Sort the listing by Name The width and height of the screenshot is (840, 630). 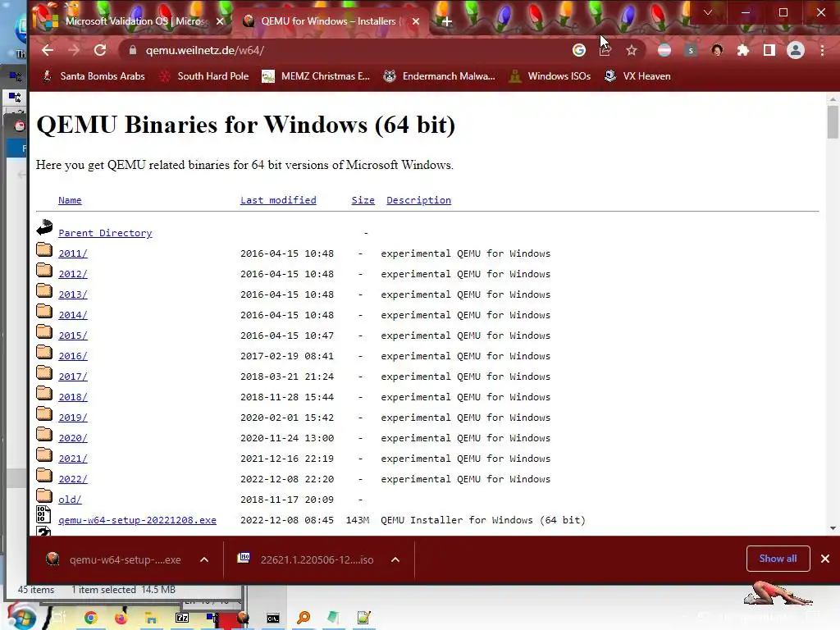pyautogui.click(x=70, y=200)
